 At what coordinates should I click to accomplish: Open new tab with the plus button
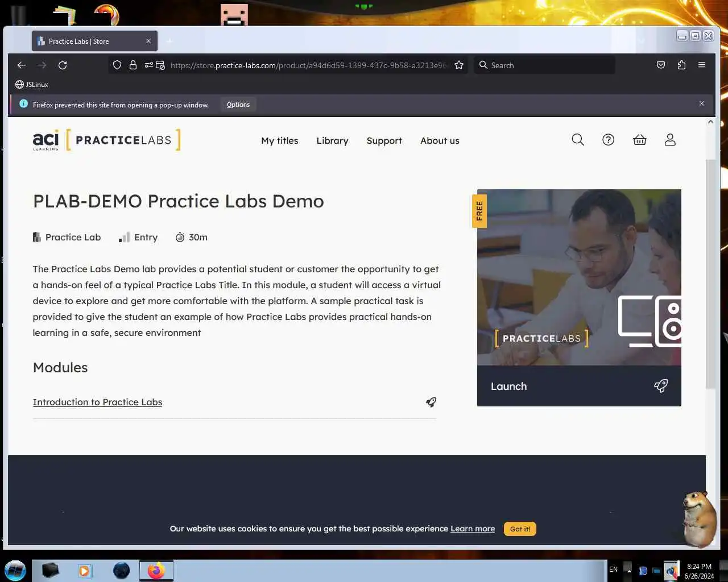click(169, 41)
